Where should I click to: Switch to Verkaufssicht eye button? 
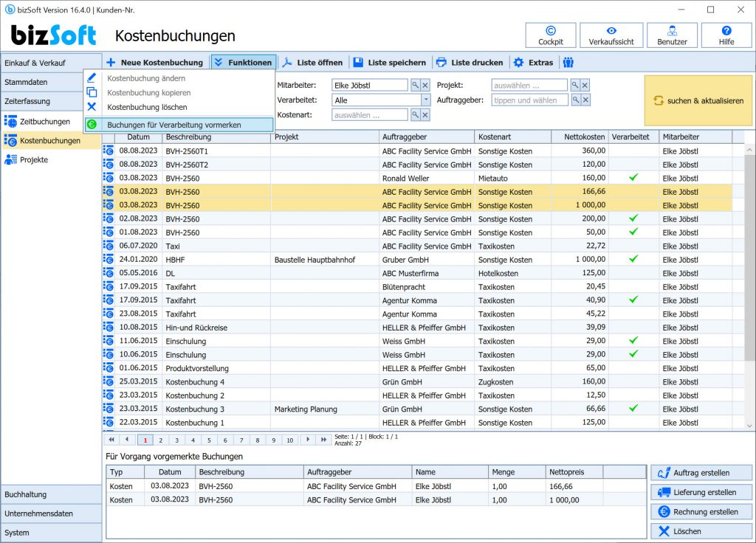point(611,35)
